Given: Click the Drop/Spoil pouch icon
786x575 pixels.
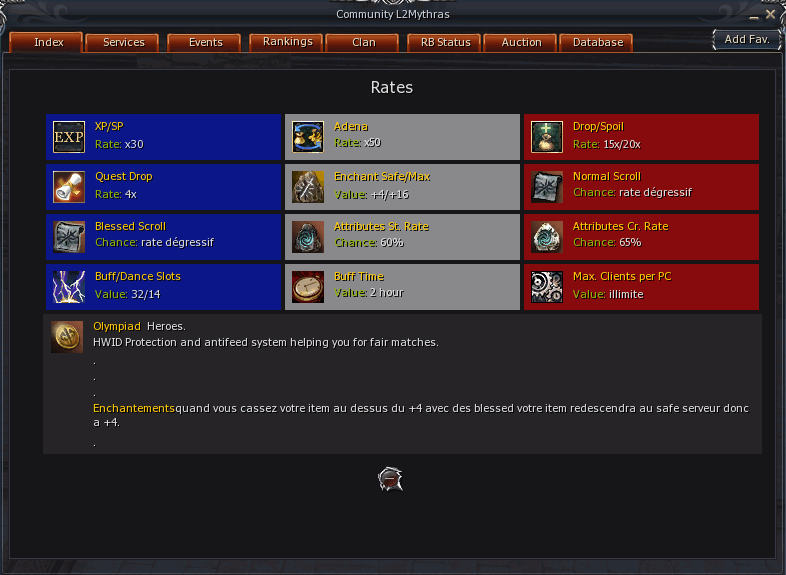Looking at the screenshot, I should pos(547,137).
